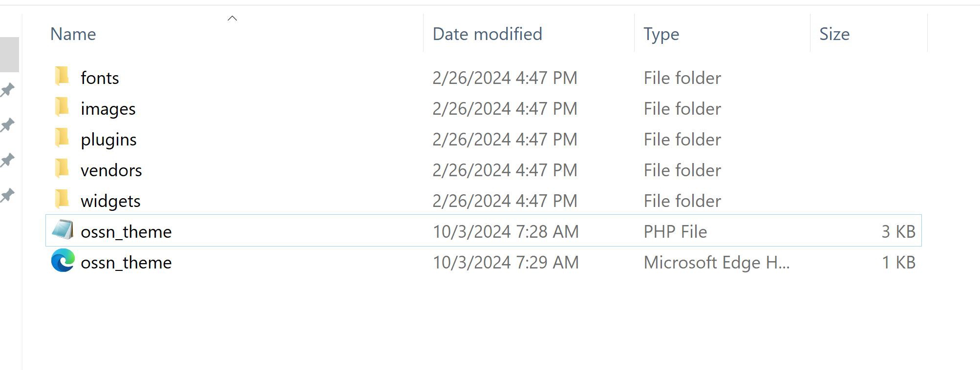980x370 pixels.
Task: Sort by the Size column header
Action: (x=834, y=34)
